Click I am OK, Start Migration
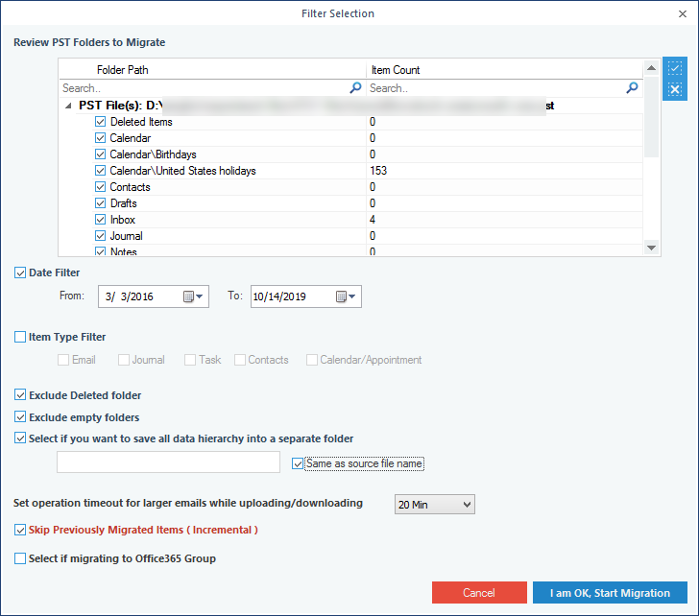Image resolution: width=699 pixels, height=616 pixels. 610,593
